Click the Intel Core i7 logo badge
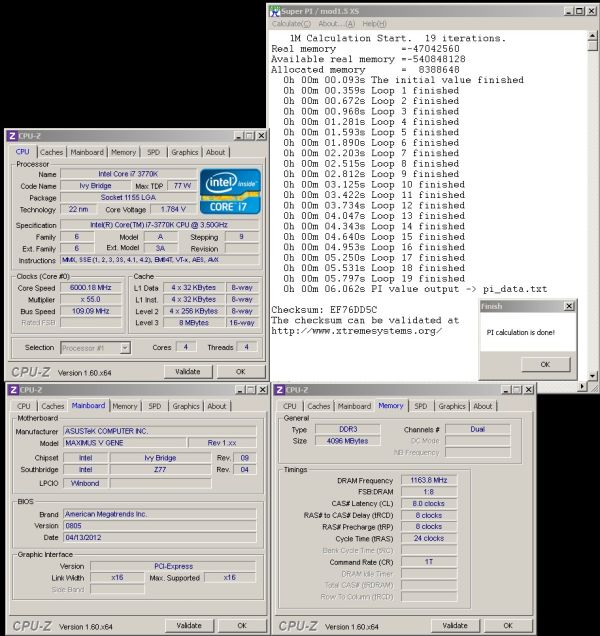Screen dimensions: 600x636 (x=230, y=191)
